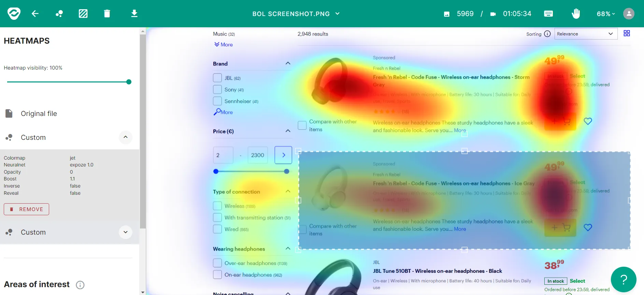Add Storm Gray headphones to cart
Viewport: 644px width, 295px height.
tap(560, 121)
